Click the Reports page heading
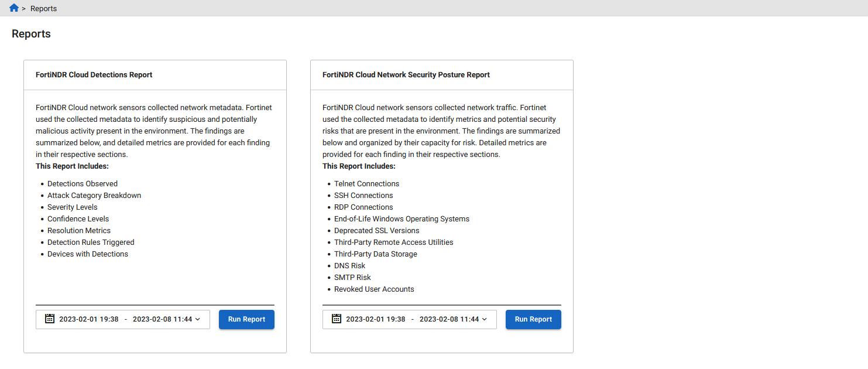Viewport: 868px width, 369px height. 31,33
